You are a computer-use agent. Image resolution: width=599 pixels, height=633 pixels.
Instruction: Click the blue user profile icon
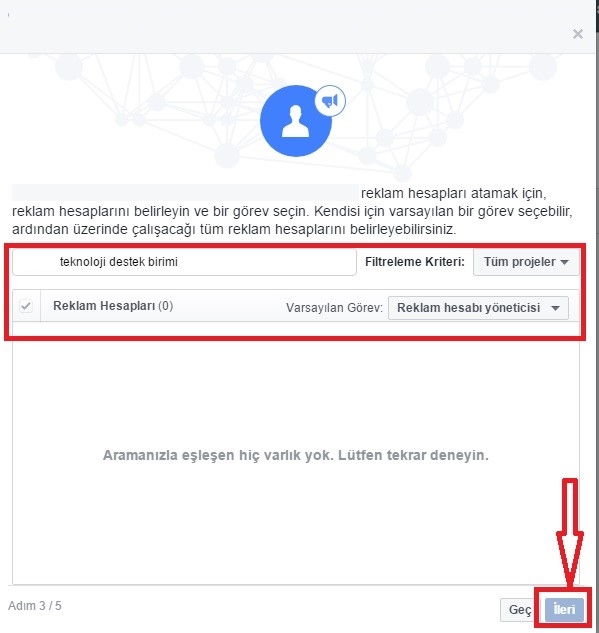coord(295,121)
